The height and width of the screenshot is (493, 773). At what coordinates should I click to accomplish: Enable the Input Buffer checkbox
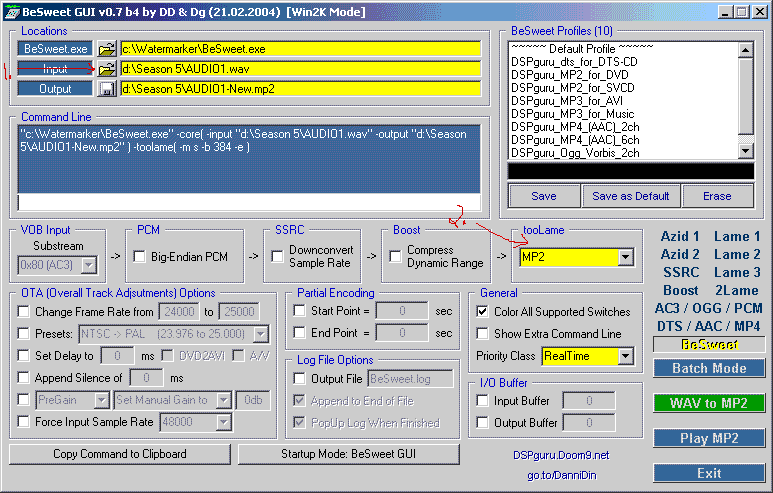tap(482, 400)
